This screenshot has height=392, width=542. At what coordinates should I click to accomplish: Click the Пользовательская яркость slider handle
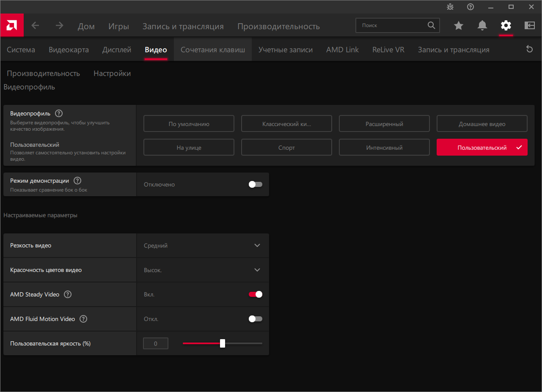[223, 343]
